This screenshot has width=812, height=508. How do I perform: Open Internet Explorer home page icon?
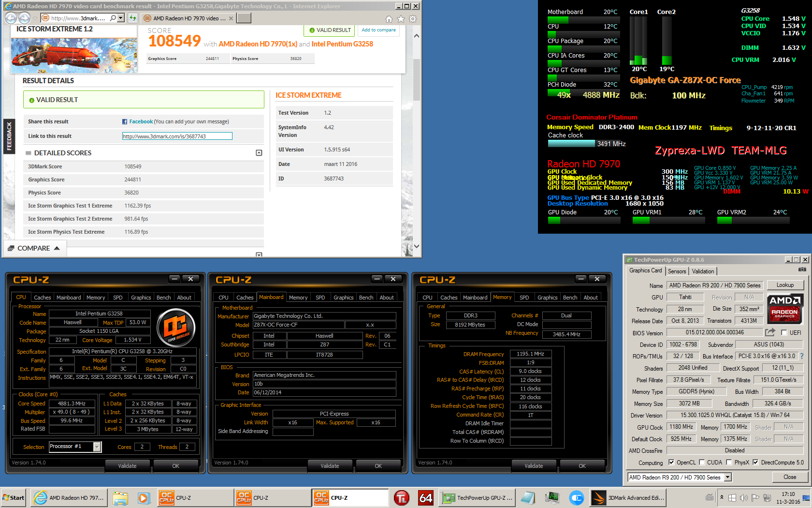[389, 19]
